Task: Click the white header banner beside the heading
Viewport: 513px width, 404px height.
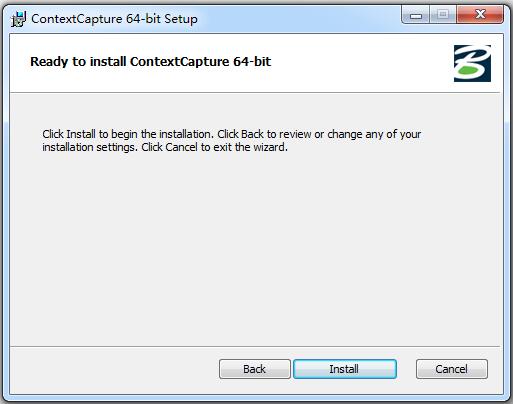Action: (362, 62)
